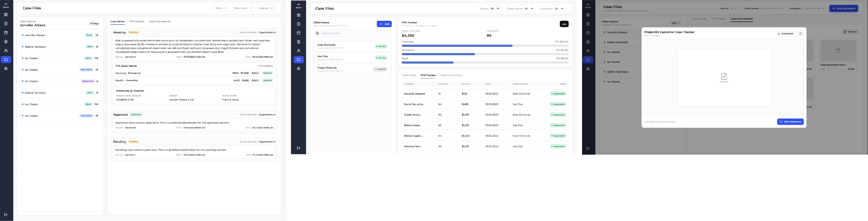Viewport: 868px width, 221px height.
Task: Open users icon in middle TFA screen's sidebar
Action: (x=299, y=51)
